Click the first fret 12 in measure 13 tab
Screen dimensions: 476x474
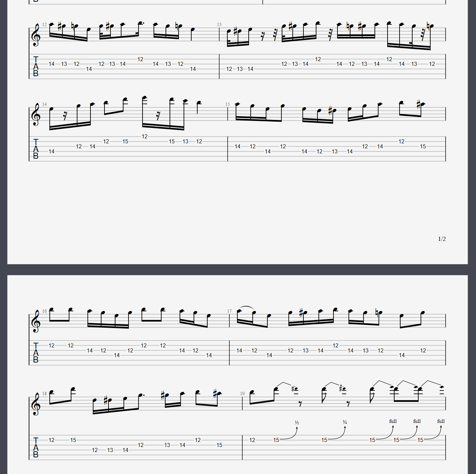(x=229, y=69)
